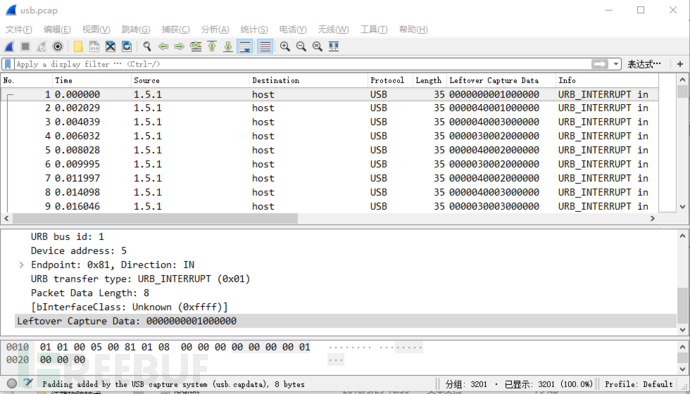Click the reload capture file icon
The width and height of the screenshot is (690, 394).
tap(127, 46)
